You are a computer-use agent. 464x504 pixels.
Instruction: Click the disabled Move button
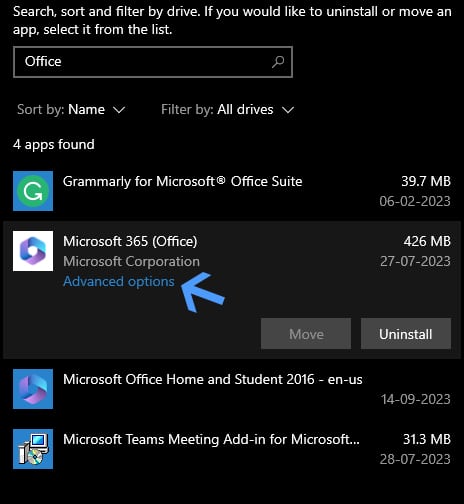(306, 334)
